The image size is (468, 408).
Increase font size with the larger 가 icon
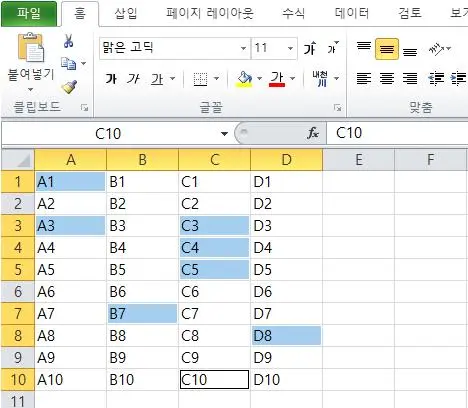coord(310,49)
